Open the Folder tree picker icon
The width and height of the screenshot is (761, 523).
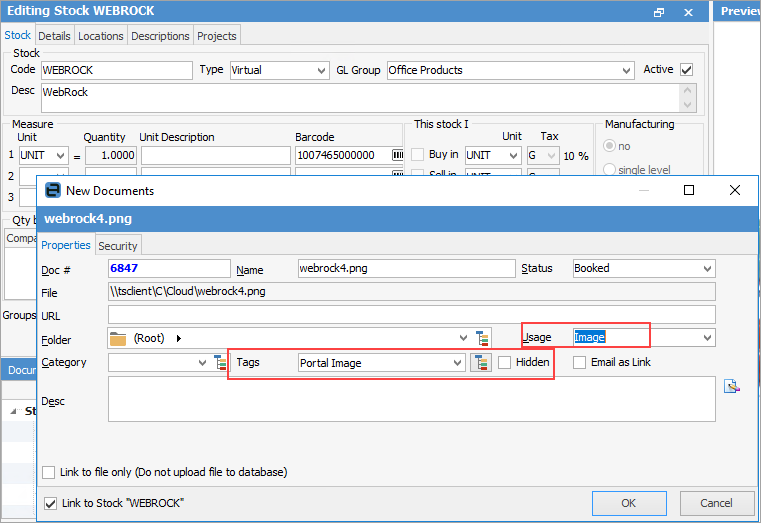(483, 338)
